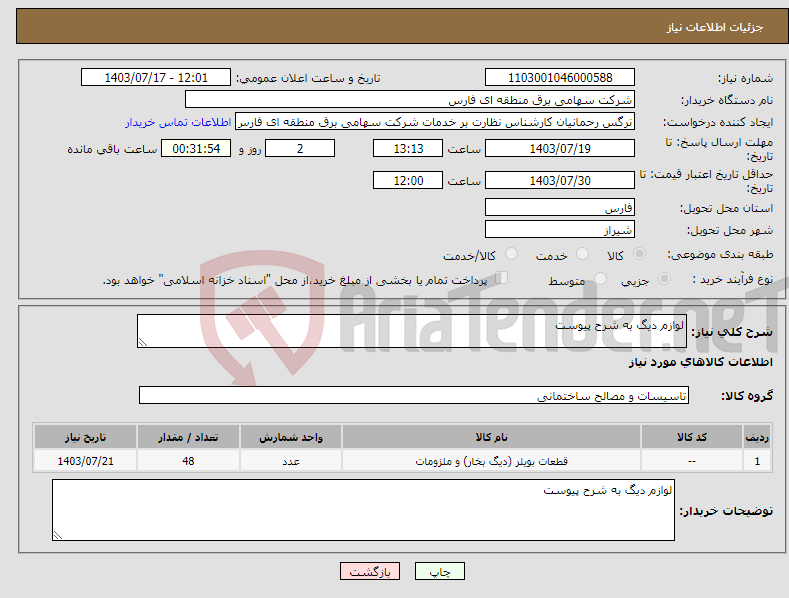Click response deadline date 1403/07/19
The height and width of the screenshot is (598, 789).
pos(560,148)
